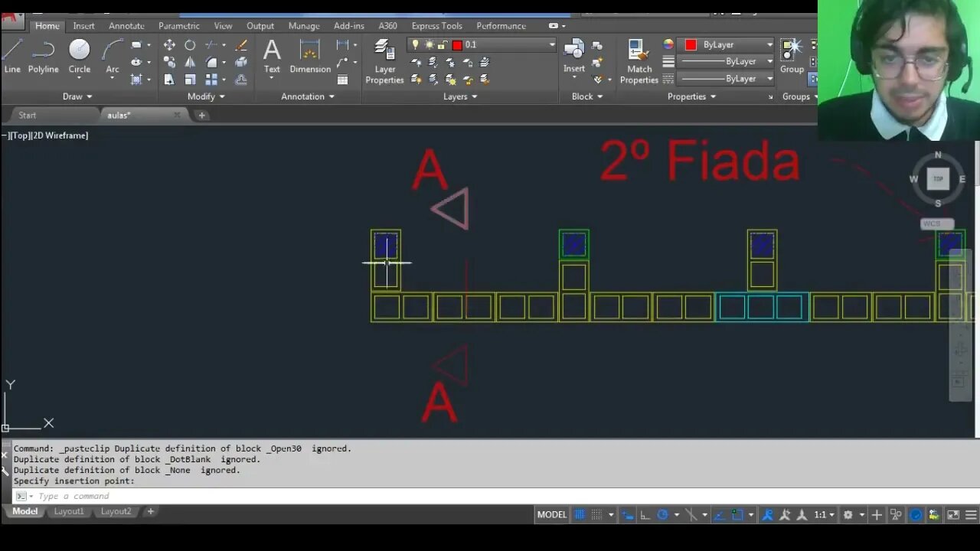This screenshot has height=551, width=980.
Task: Click the Stretch tool icon
Action: pos(169,80)
